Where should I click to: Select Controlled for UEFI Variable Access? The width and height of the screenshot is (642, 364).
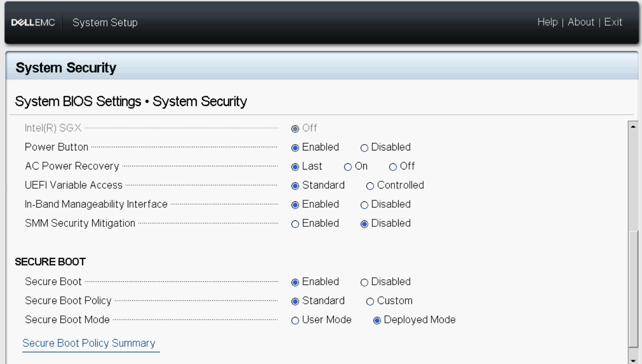(371, 185)
